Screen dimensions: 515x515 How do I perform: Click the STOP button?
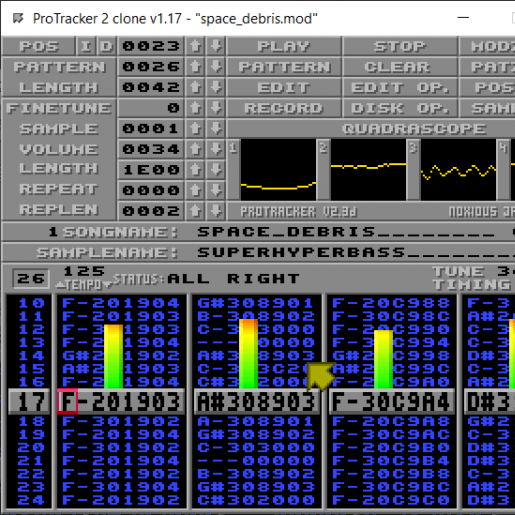click(400, 46)
